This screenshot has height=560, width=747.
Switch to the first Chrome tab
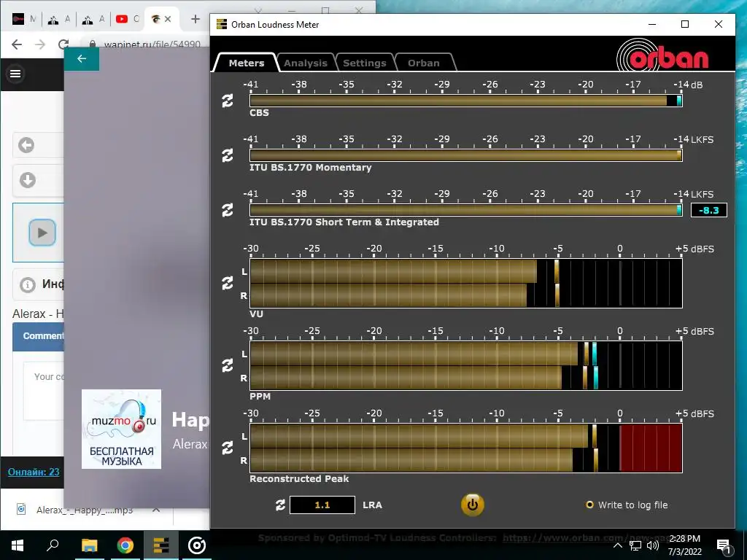[x=24, y=19]
